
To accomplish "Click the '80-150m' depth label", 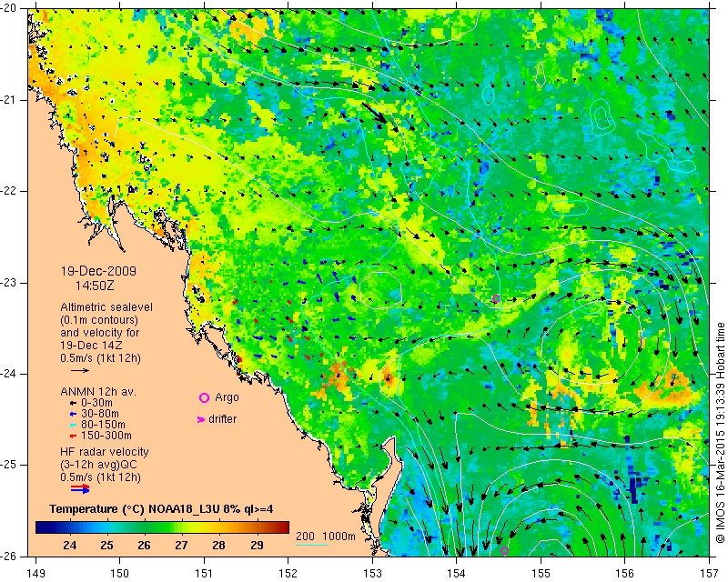I will (103, 425).
